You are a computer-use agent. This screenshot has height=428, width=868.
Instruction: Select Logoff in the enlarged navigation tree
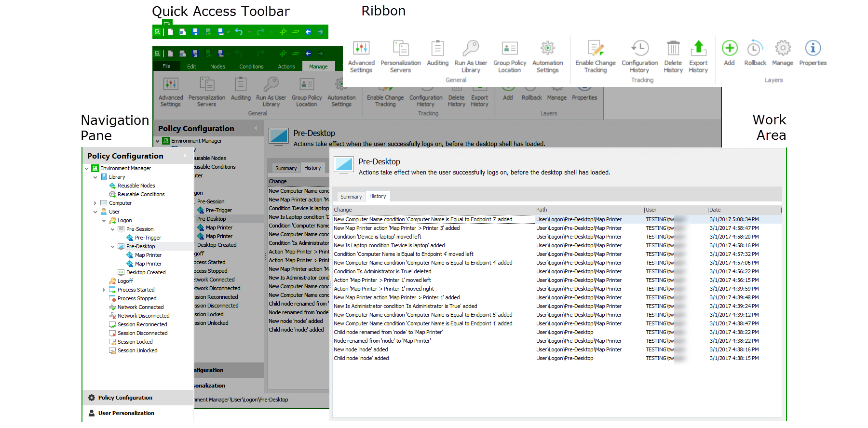pos(125,281)
